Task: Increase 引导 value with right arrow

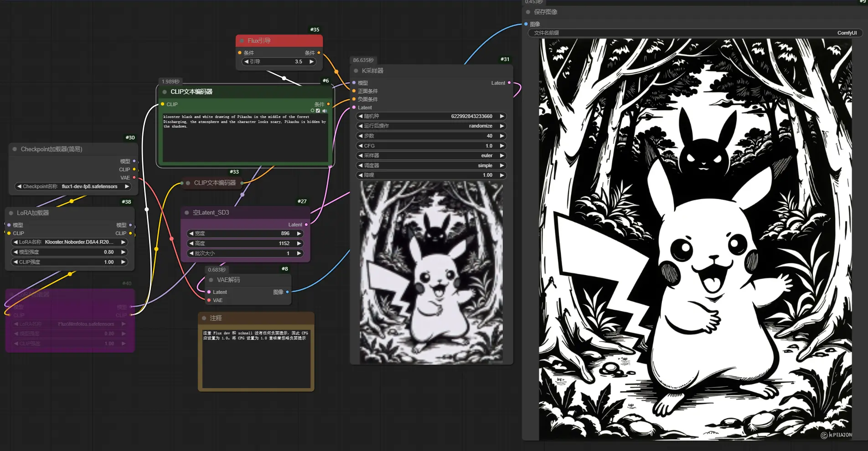Action: tap(312, 61)
